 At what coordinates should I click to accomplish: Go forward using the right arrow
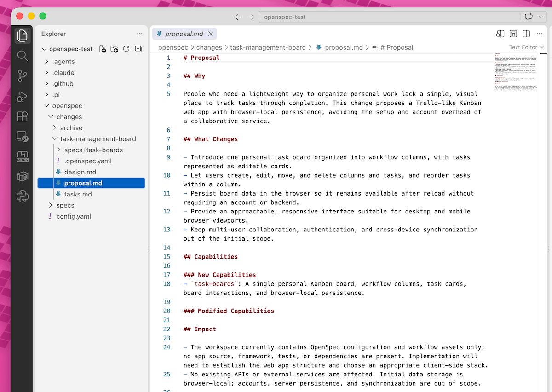pyautogui.click(x=251, y=17)
